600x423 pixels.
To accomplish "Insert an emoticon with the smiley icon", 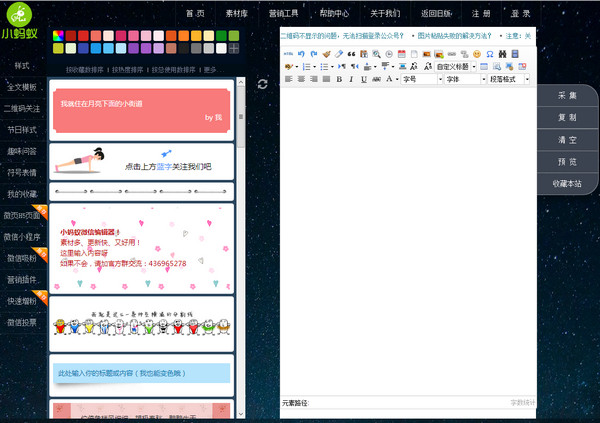I will coord(477,53).
